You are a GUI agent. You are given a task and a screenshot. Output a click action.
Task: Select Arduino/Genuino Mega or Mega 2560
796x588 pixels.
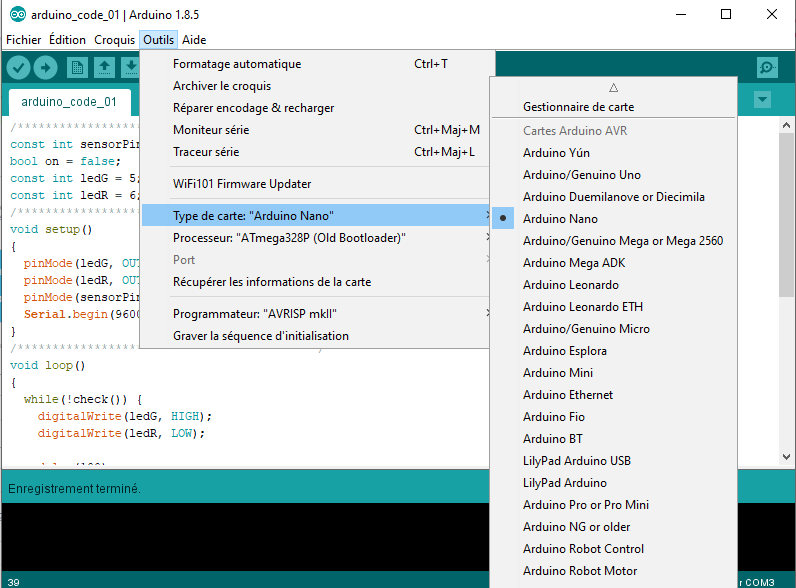[x=613, y=241]
